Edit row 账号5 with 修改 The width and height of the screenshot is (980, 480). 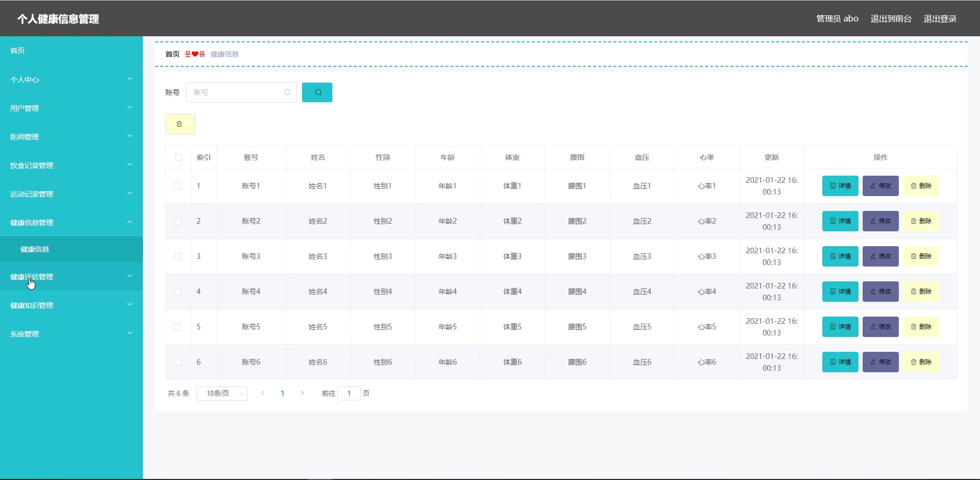pyautogui.click(x=880, y=327)
